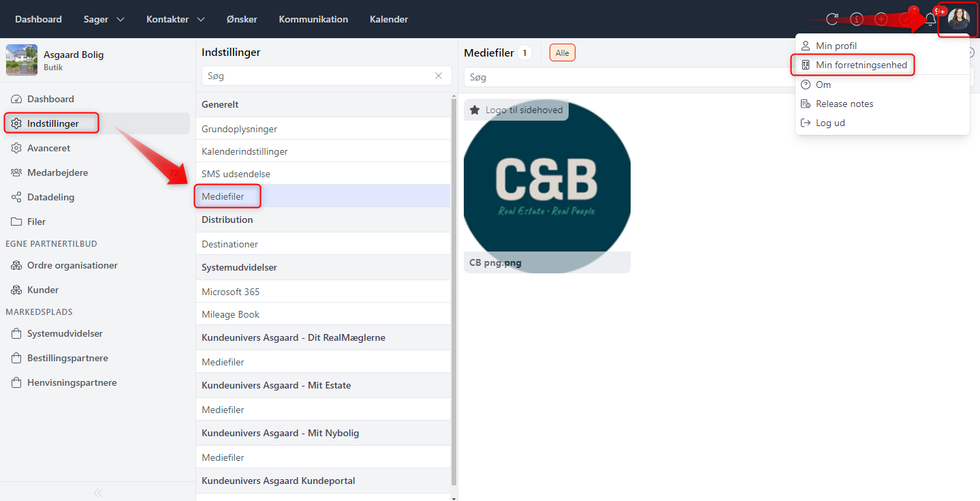Viewport: 980px width, 501px height.
Task: Open the C&B logo thumbnail
Action: coord(547,186)
